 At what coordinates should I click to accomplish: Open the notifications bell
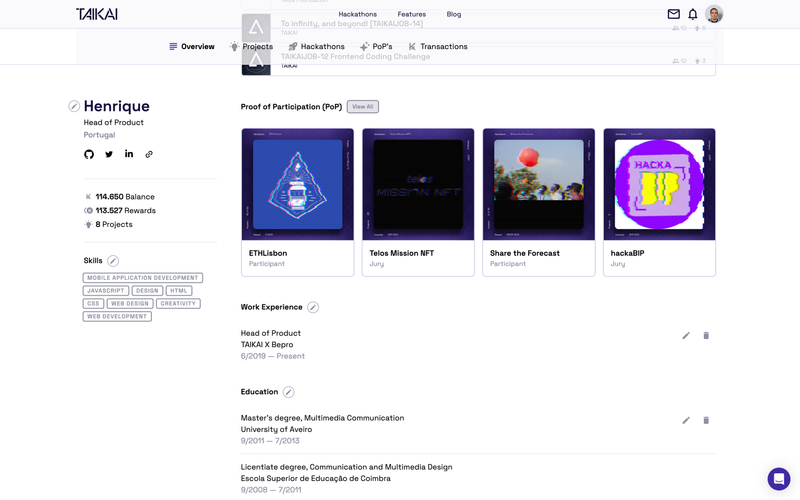692,14
